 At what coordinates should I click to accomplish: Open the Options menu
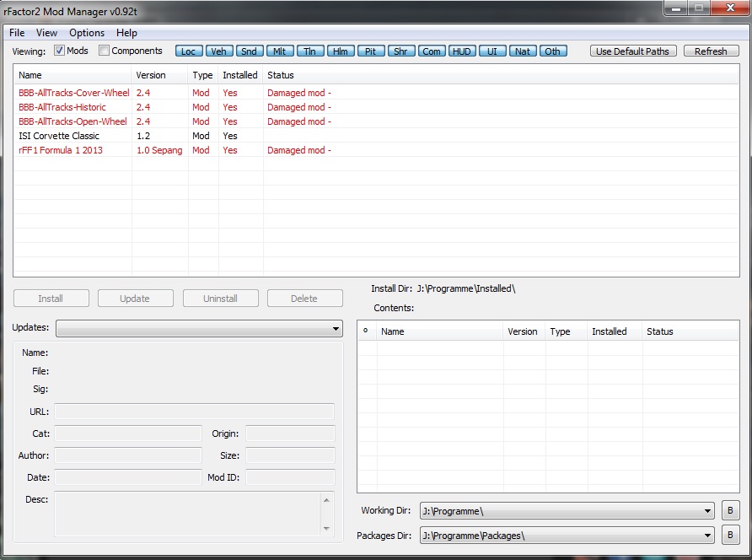(87, 33)
